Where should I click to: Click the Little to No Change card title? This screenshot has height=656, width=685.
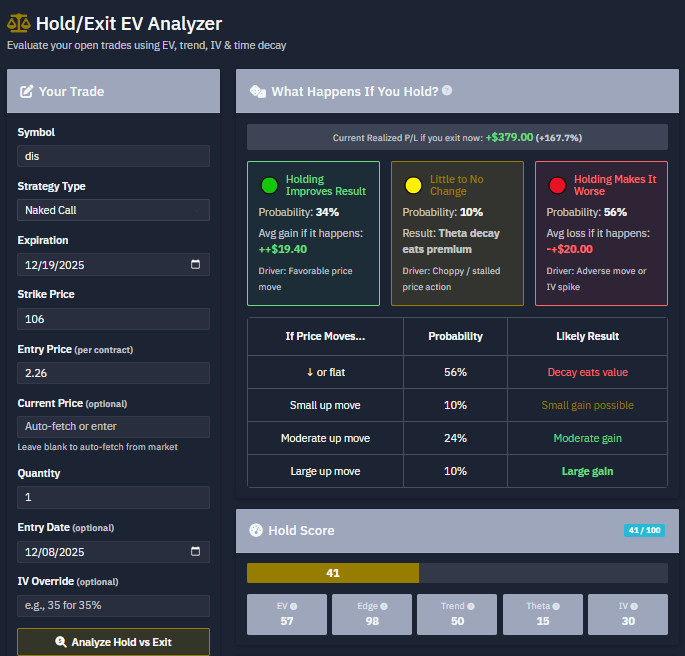[457, 185]
